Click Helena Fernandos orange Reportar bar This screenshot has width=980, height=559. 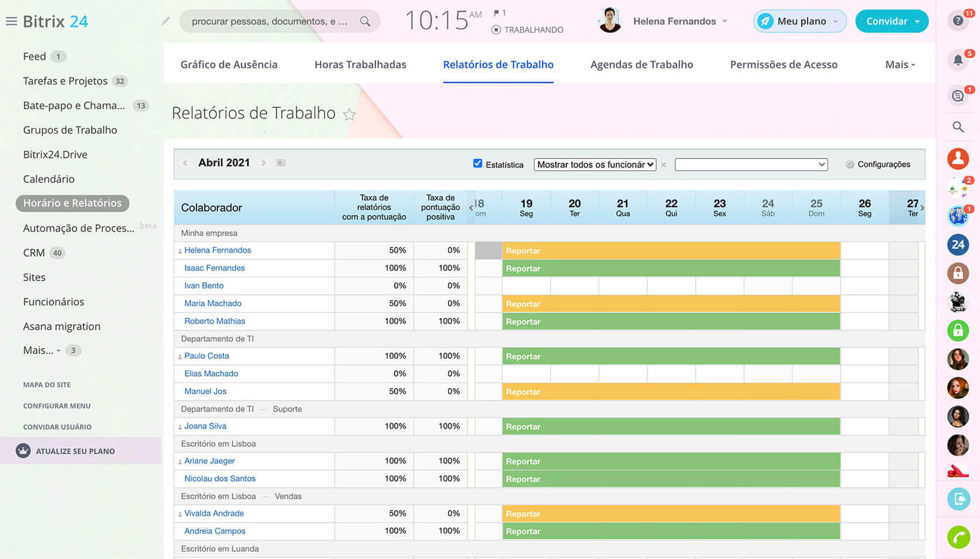pos(671,251)
